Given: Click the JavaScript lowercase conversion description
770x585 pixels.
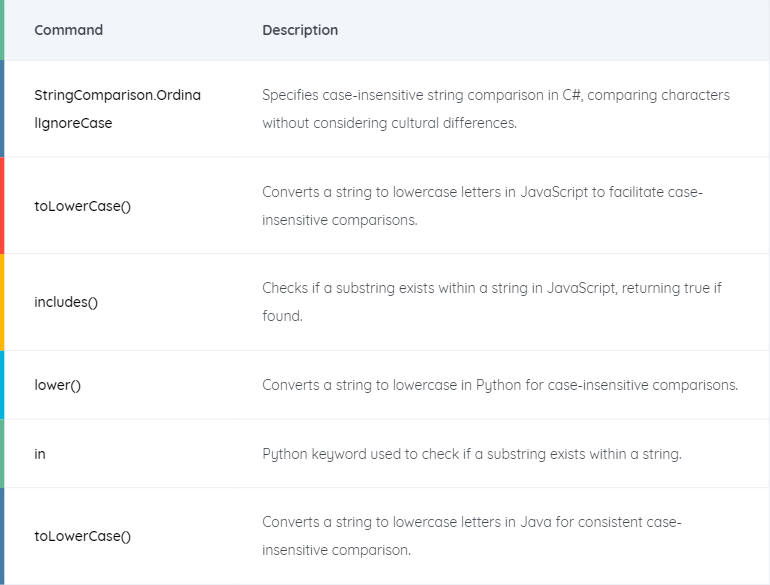Looking at the screenshot, I should coord(482,206).
